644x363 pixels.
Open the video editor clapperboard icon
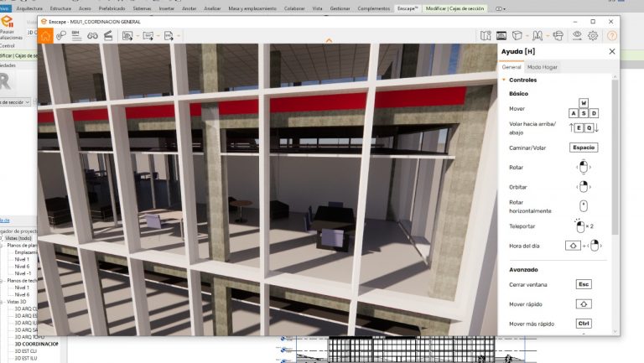pyautogui.click(x=107, y=35)
